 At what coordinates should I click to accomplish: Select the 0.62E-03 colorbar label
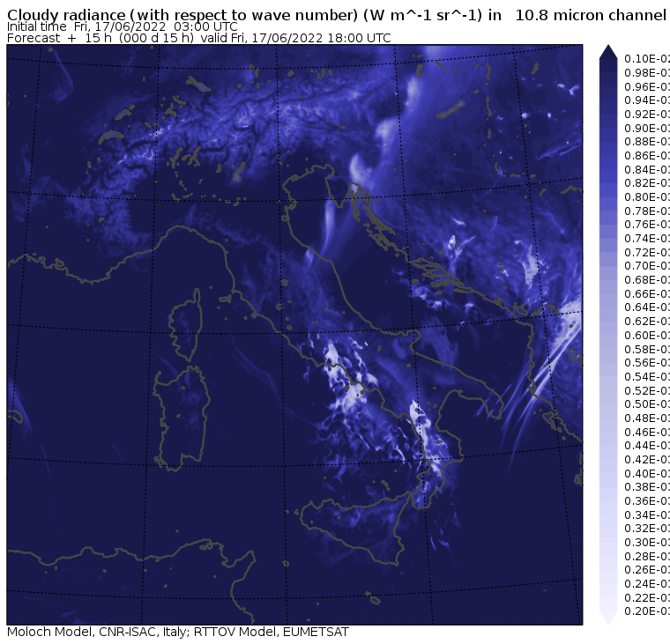(647, 322)
